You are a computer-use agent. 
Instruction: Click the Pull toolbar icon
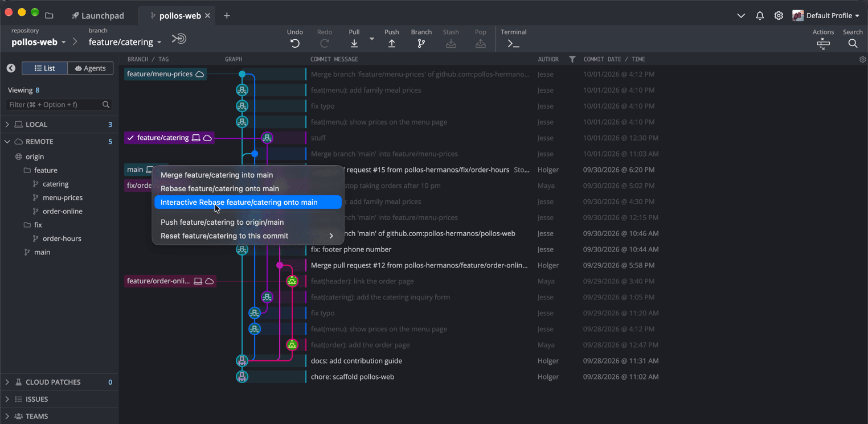(354, 43)
